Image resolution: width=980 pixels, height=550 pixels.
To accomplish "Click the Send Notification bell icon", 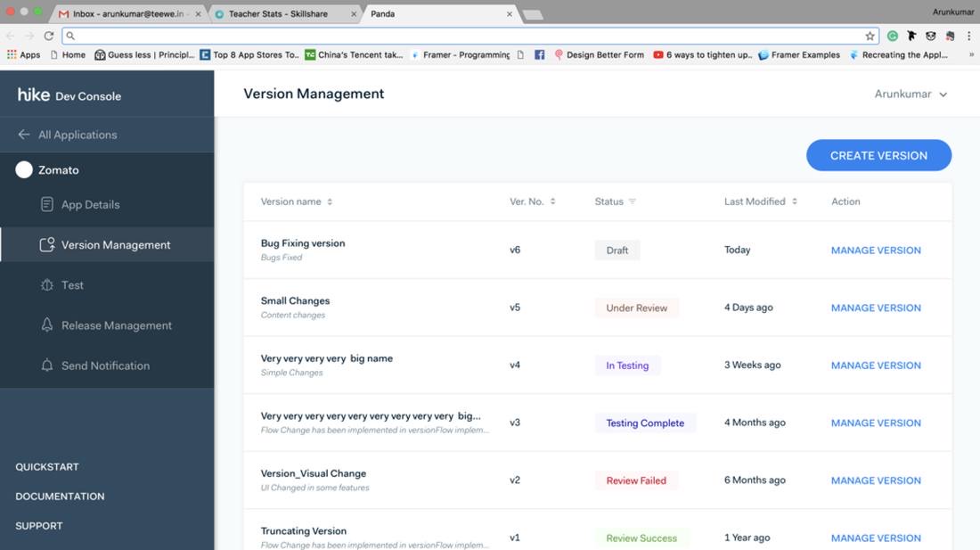I will tap(47, 365).
